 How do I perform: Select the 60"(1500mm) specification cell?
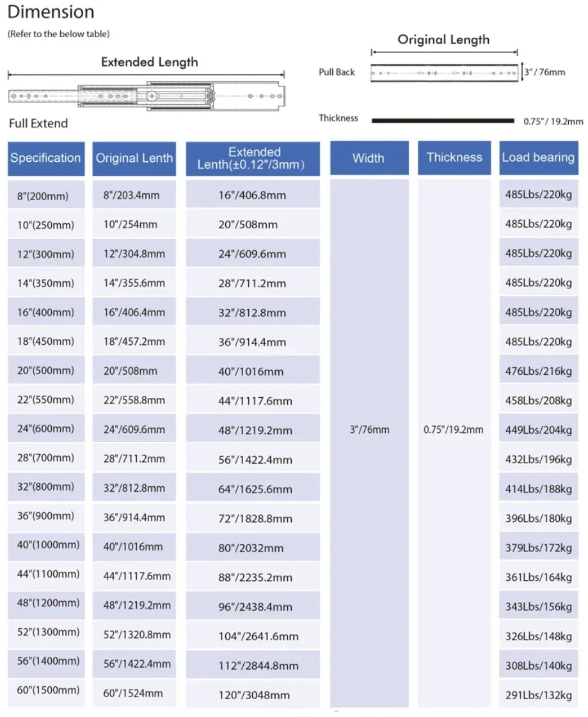coord(48,690)
